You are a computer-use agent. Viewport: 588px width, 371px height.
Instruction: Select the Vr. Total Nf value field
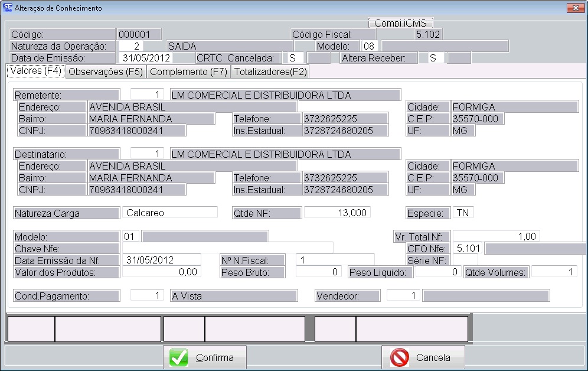point(496,236)
